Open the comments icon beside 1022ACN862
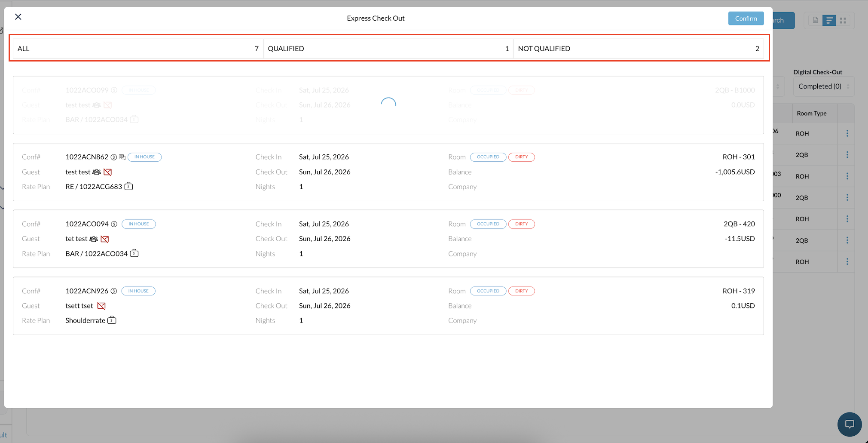 point(122,157)
